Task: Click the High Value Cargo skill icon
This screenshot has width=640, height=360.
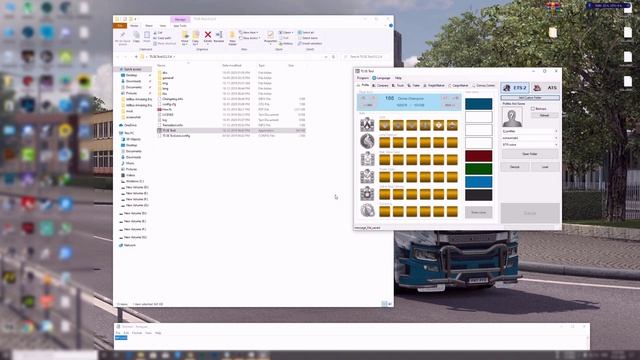Action: click(367, 159)
